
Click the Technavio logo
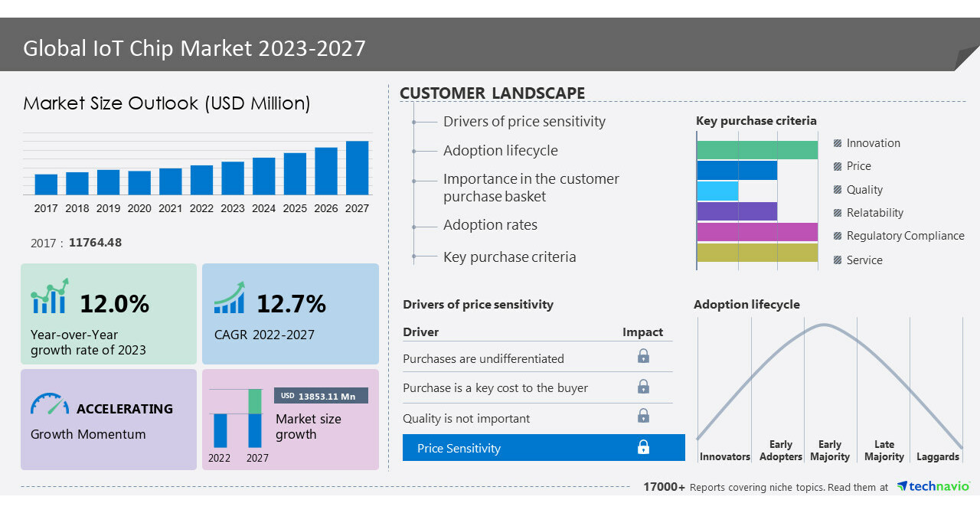[934, 485]
